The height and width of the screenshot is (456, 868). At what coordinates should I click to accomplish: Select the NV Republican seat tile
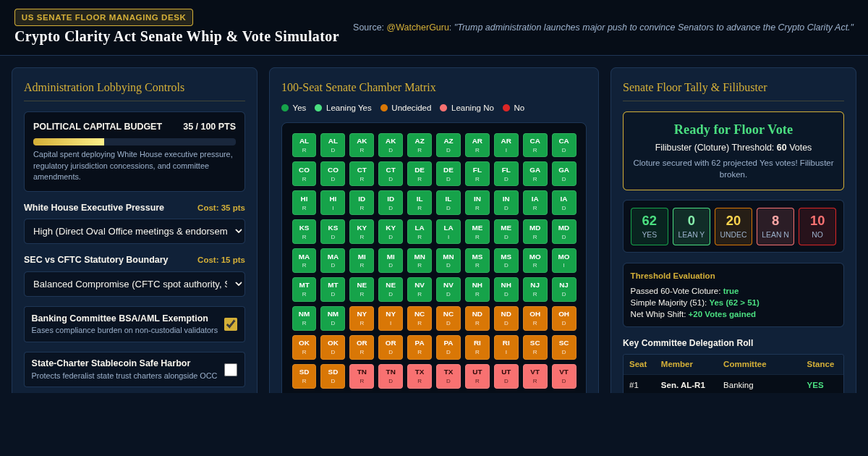(x=420, y=290)
